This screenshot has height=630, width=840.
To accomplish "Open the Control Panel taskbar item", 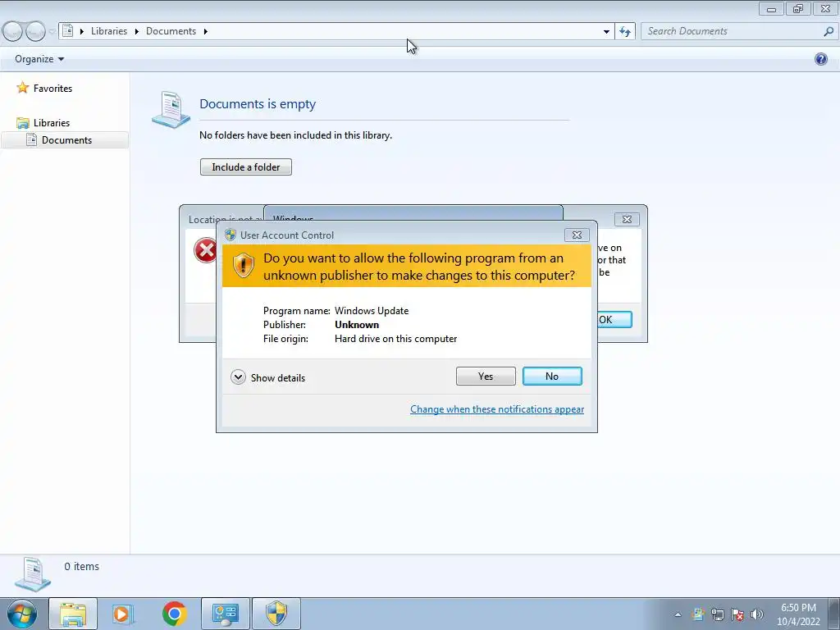I will [225, 614].
